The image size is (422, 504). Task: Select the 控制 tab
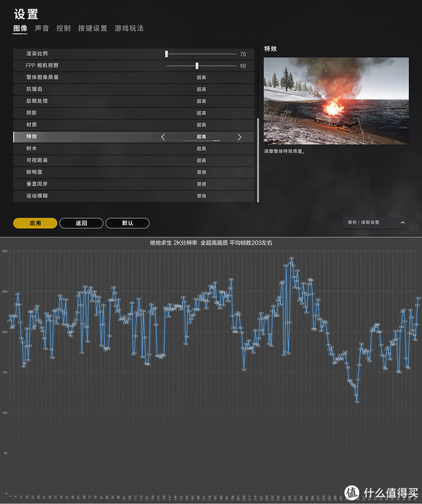(x=63, y=29)
